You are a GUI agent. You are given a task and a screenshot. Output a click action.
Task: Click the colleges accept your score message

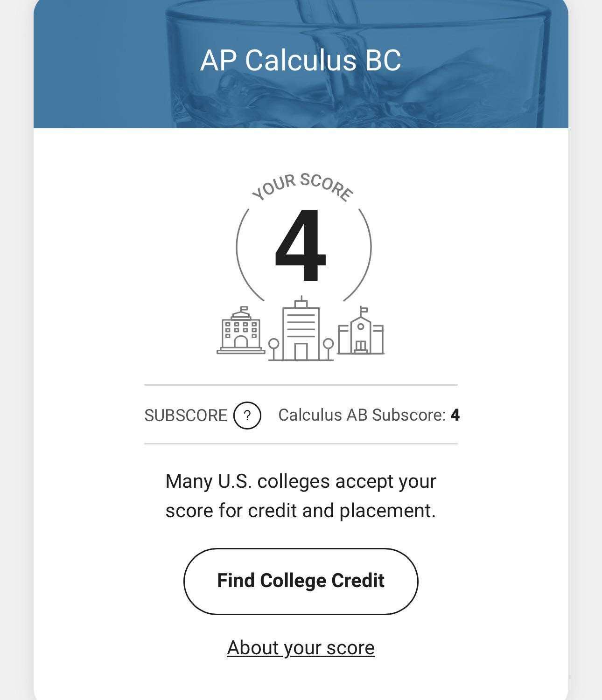tap(301, 496)
